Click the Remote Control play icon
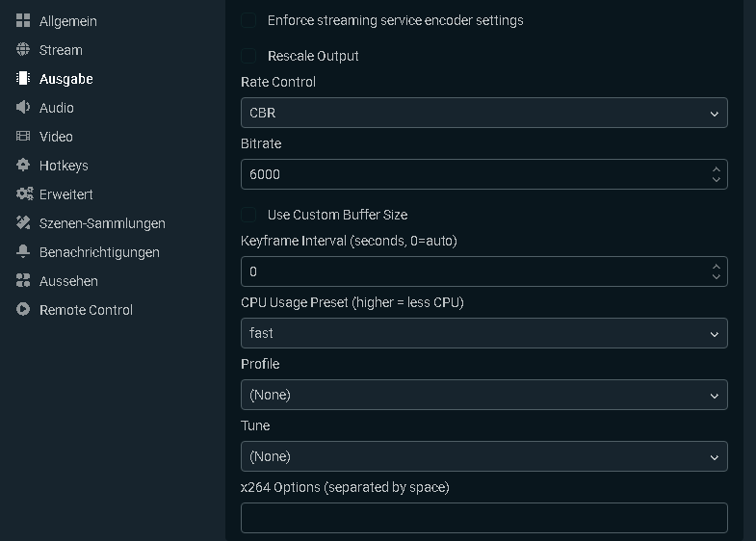Image resolution: width=756 pixels, height=541 pixels. pos(23,310)
